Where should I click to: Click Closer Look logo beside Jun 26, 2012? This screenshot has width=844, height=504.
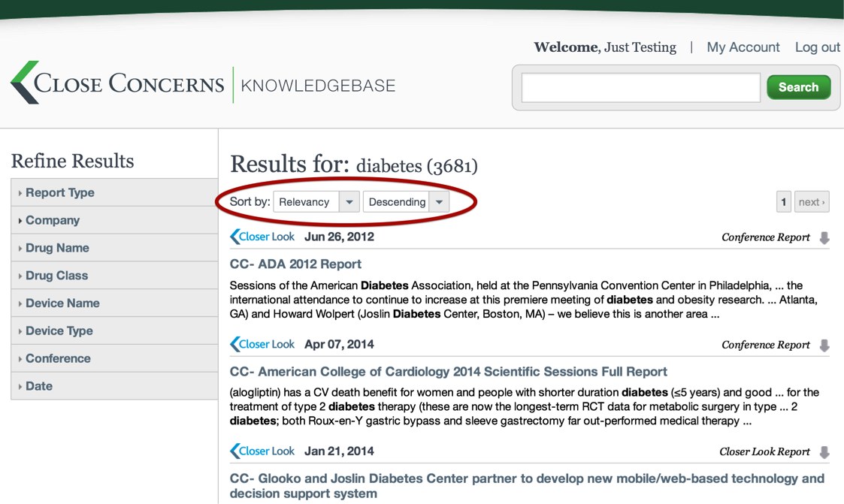click(x=262, y=237)
